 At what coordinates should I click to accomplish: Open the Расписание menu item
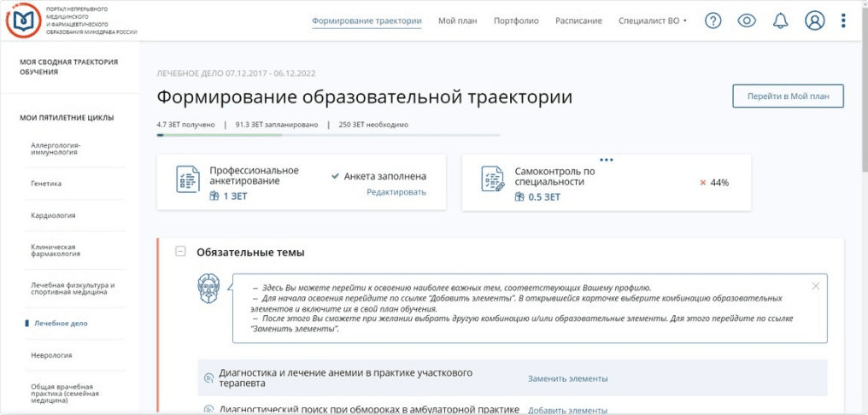coord(578,21)
